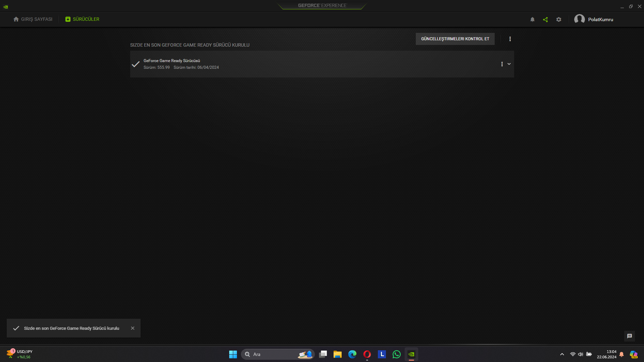Click the GeForce Game Ready Sürücüsü title
The height and width of the screenshot is (362, 644).
172,61
